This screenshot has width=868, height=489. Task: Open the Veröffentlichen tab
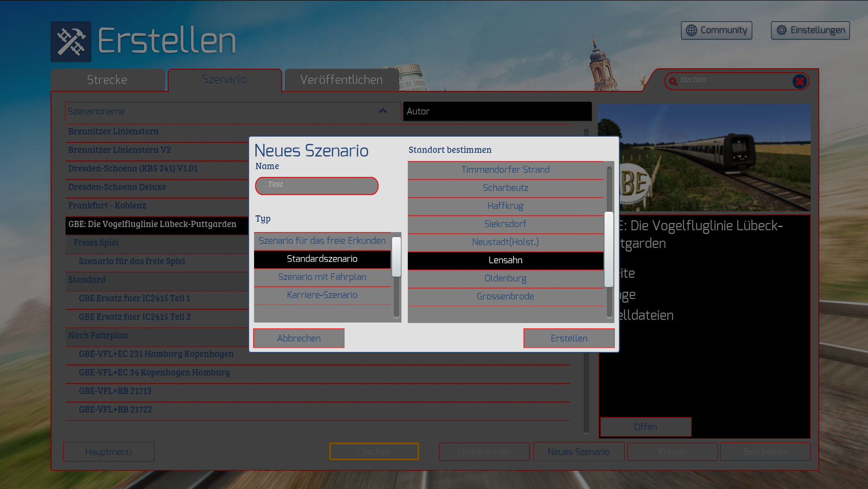[x=341, y=80]
